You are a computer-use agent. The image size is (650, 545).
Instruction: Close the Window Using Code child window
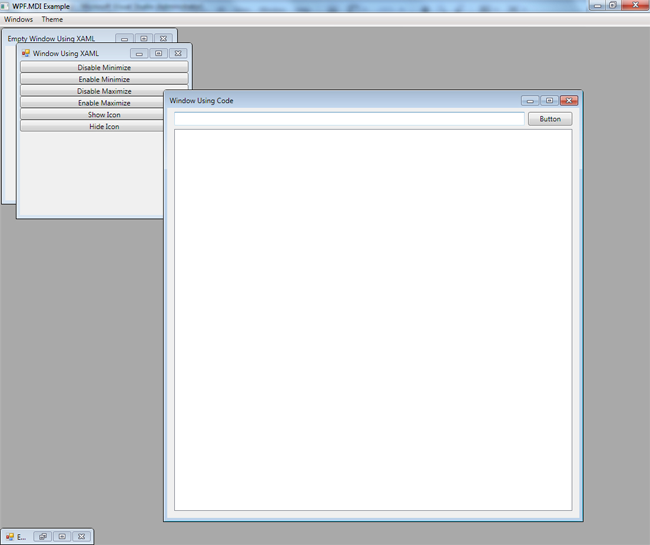point(569,101)
